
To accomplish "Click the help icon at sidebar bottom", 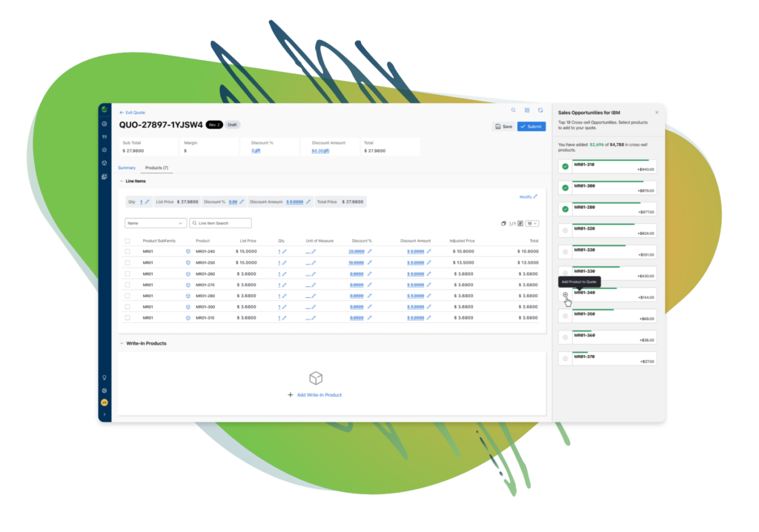I will (x=105, y=390).
